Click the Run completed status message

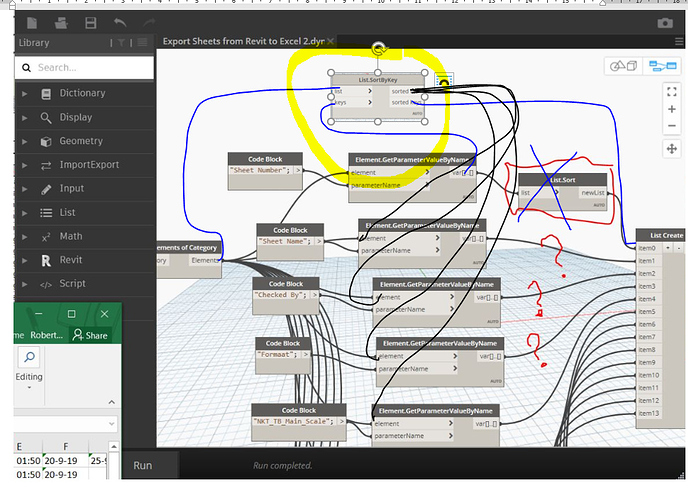(283, 465)
